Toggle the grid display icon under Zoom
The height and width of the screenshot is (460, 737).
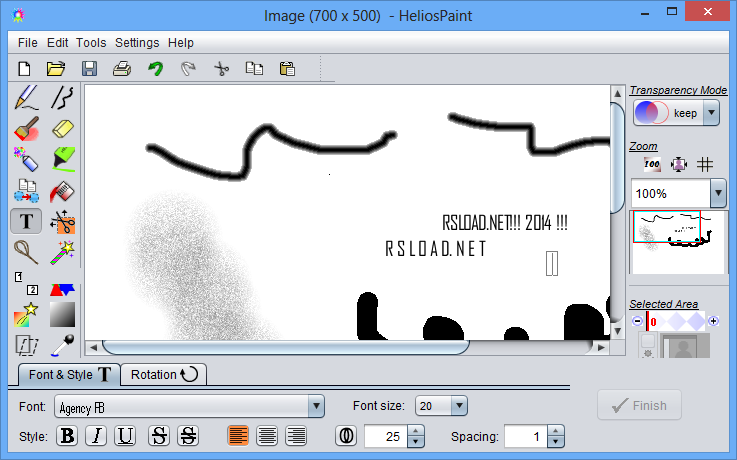705,164
